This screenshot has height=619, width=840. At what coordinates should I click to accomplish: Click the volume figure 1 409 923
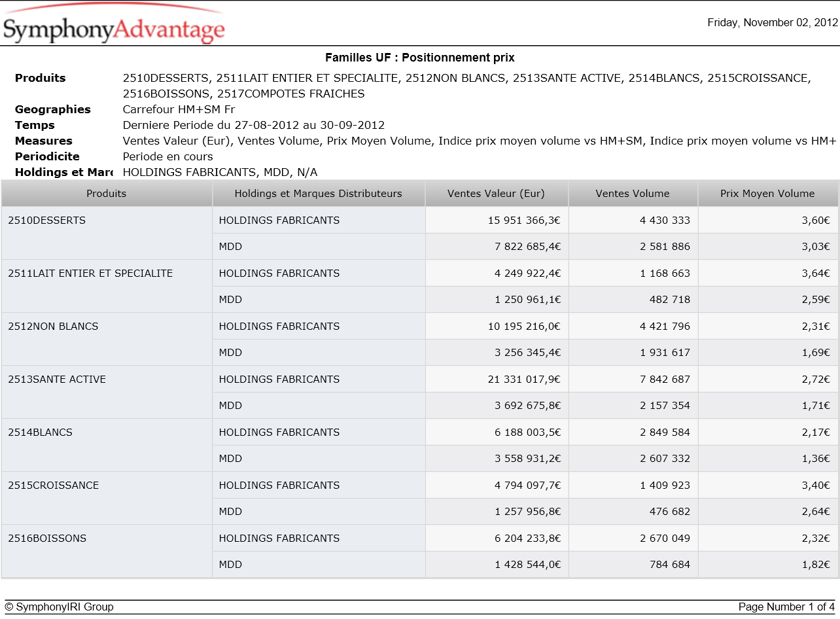(665, 486)
